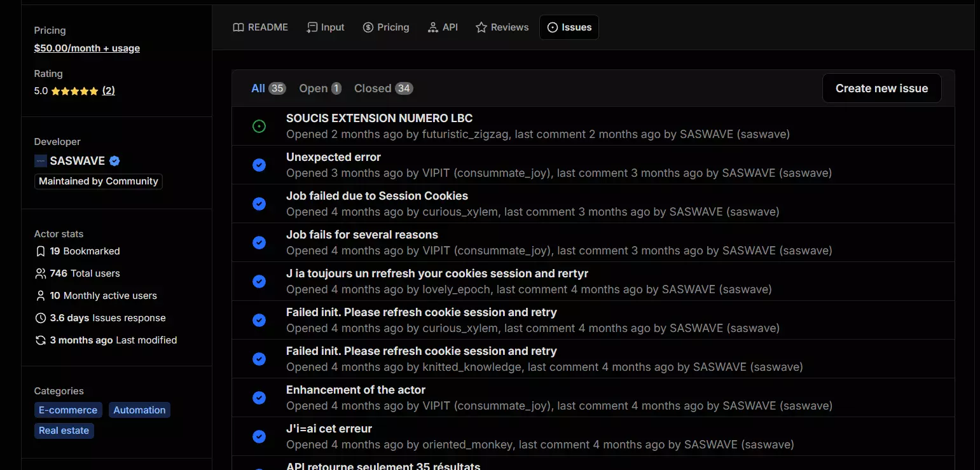Click Create new issue button

(x=881, y=88)
